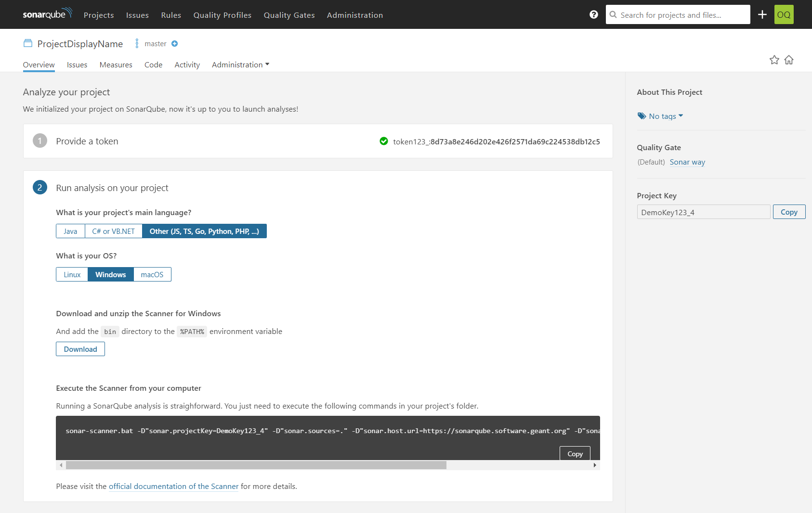
Task: Open global Administration in top navigation
Action: (355, 15)
